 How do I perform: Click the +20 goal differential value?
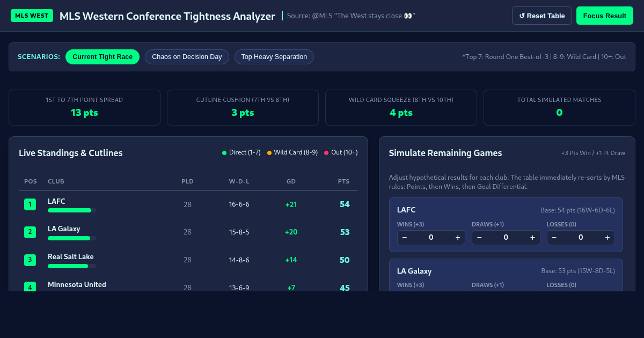tap(291, 232)
